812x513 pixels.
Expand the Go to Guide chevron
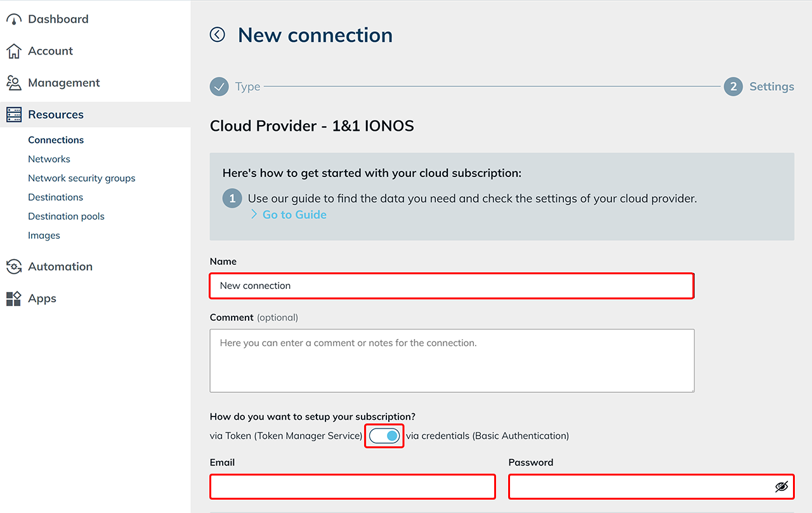(x=254, y=215)
